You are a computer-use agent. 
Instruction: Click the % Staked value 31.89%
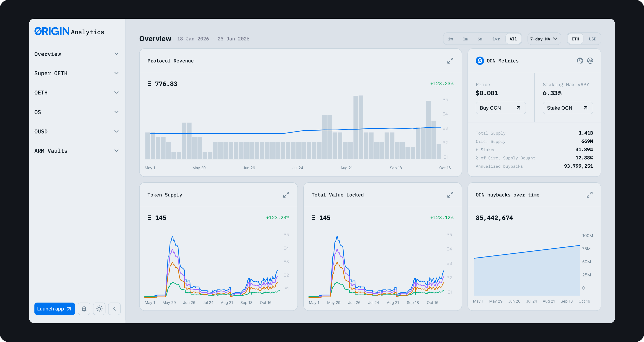pos(584,149)
